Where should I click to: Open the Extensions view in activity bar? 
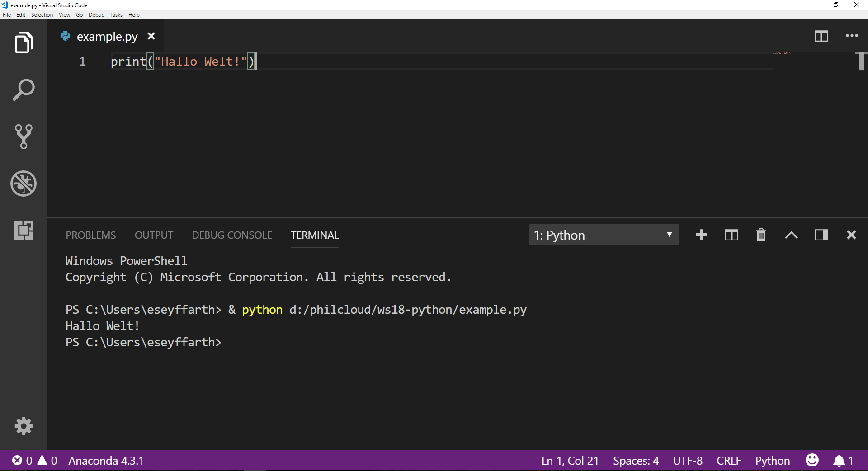click(24, 230)
